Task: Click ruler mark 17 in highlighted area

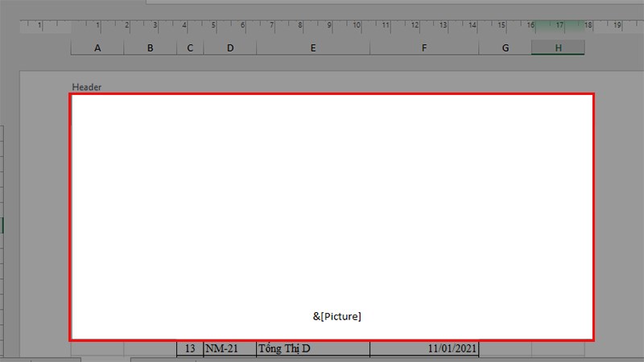Action: point(559,25)
